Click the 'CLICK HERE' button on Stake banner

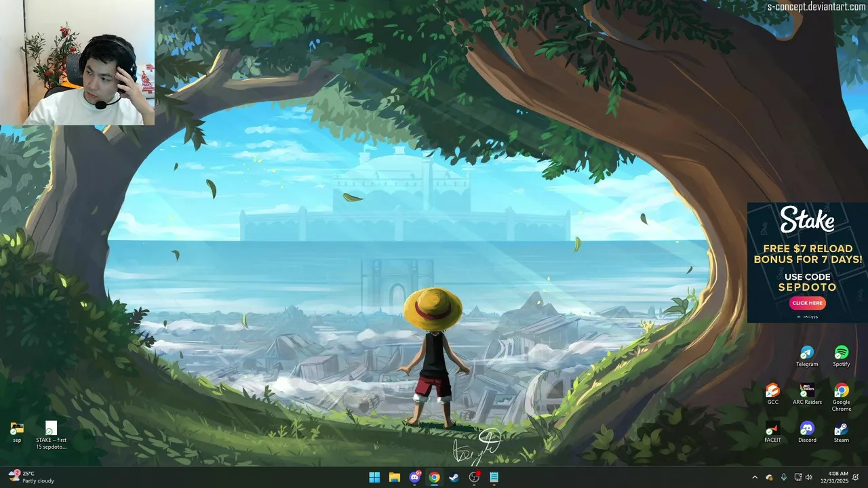point(808,303)
